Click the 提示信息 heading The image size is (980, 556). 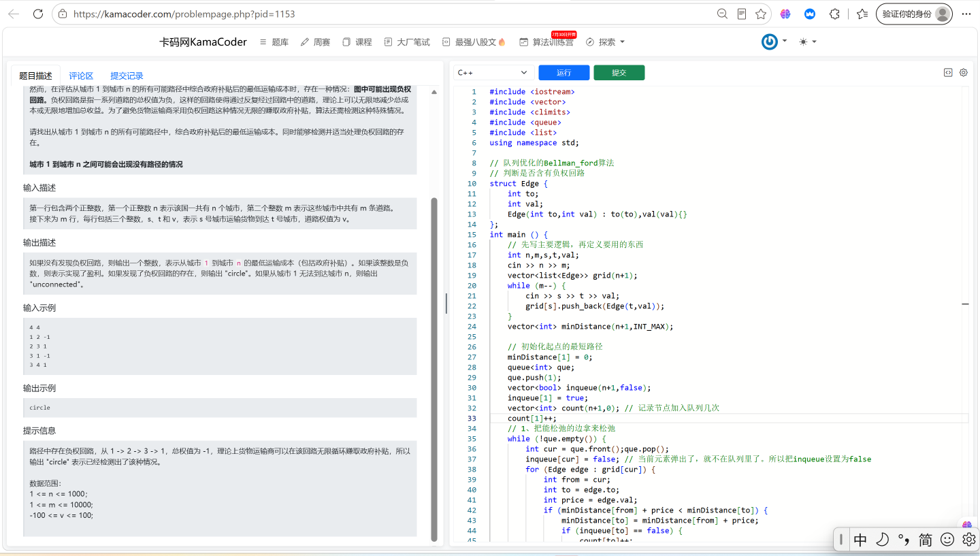(39, 431)
